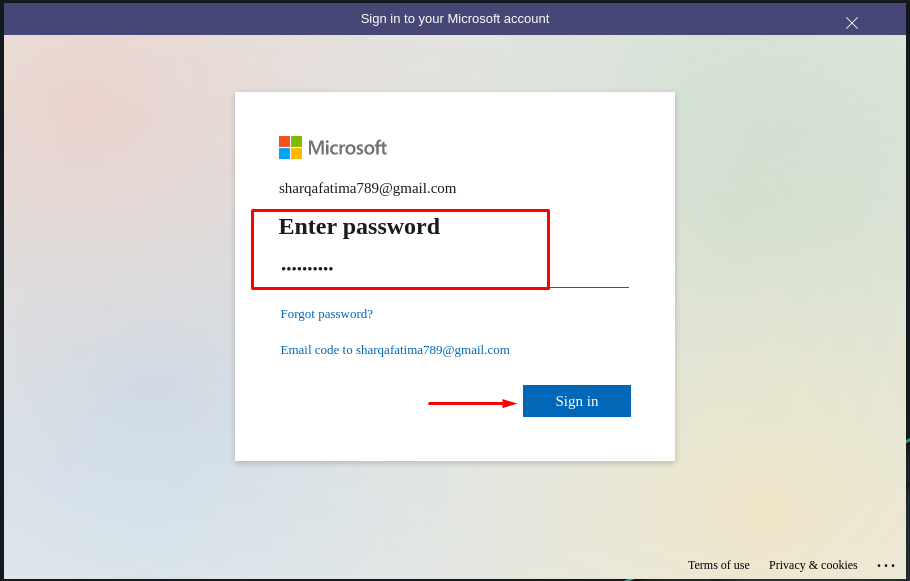910x581 pixels.
Task: Click the Enter password heading
Action: pos(359,226)
